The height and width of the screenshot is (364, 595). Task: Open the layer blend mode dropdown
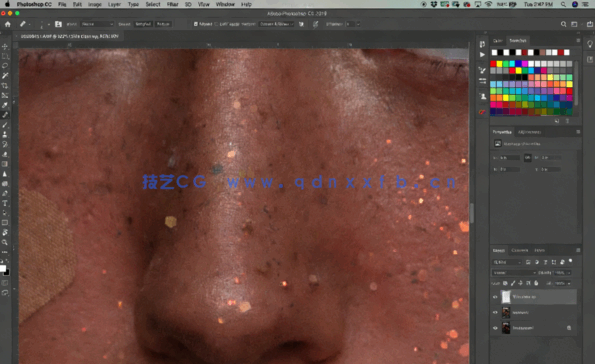pos(514,273)
